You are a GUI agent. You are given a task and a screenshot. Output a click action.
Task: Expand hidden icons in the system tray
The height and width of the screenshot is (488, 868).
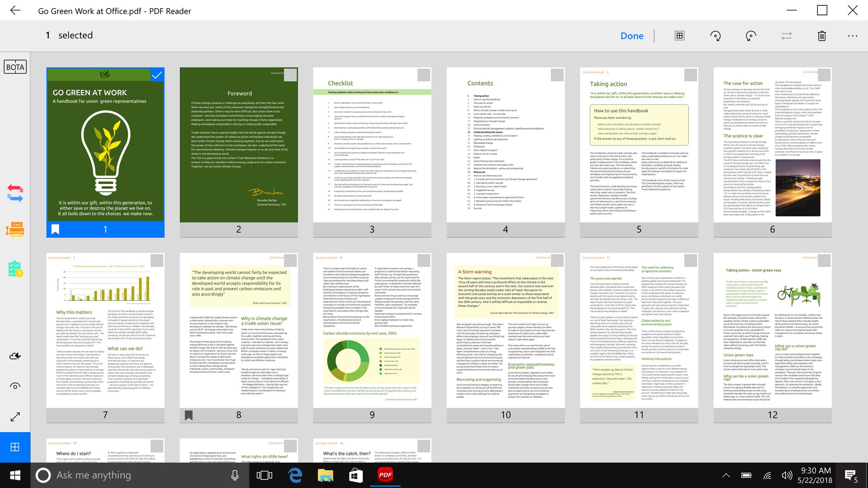point(726,475)
